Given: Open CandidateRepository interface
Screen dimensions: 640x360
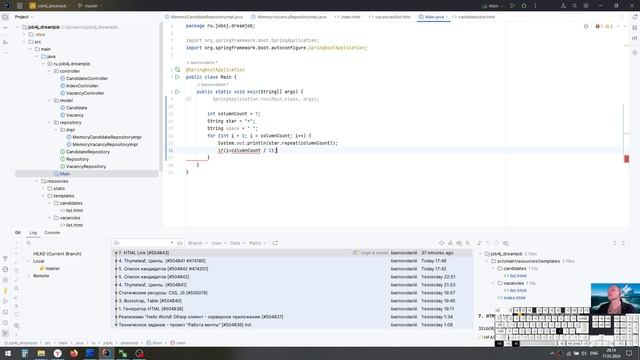Looking at the screenshot, I should coord(84,152).
